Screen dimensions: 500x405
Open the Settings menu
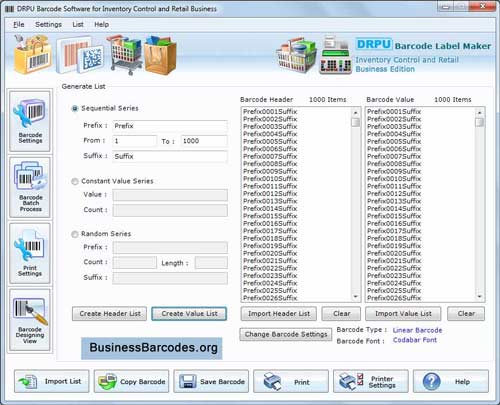[x=48, y=24]
